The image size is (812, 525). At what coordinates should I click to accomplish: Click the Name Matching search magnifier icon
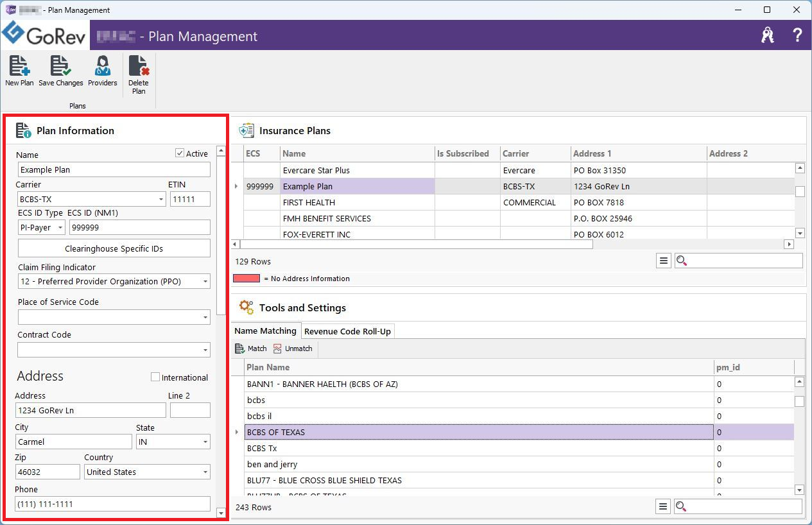click(681, 506)
